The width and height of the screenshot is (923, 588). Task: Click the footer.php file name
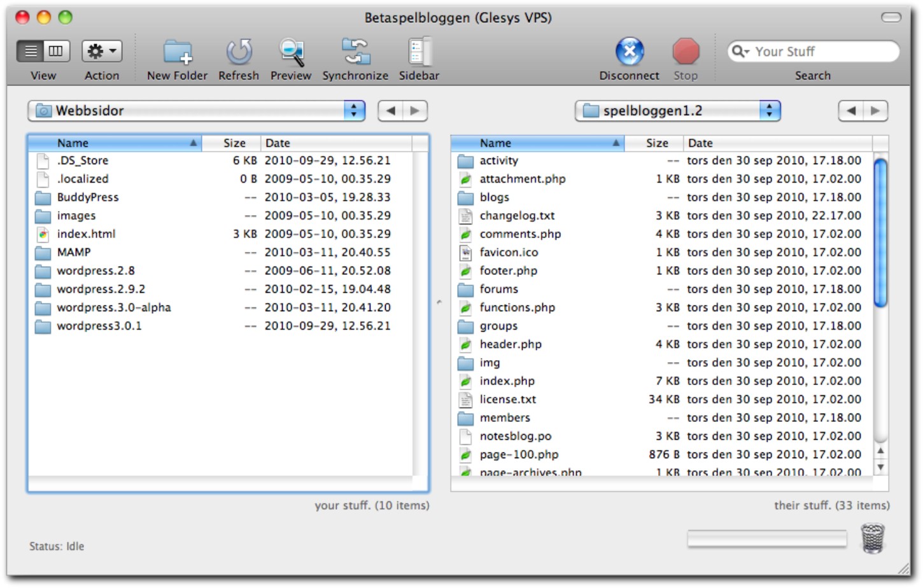[x=509, y=270]
